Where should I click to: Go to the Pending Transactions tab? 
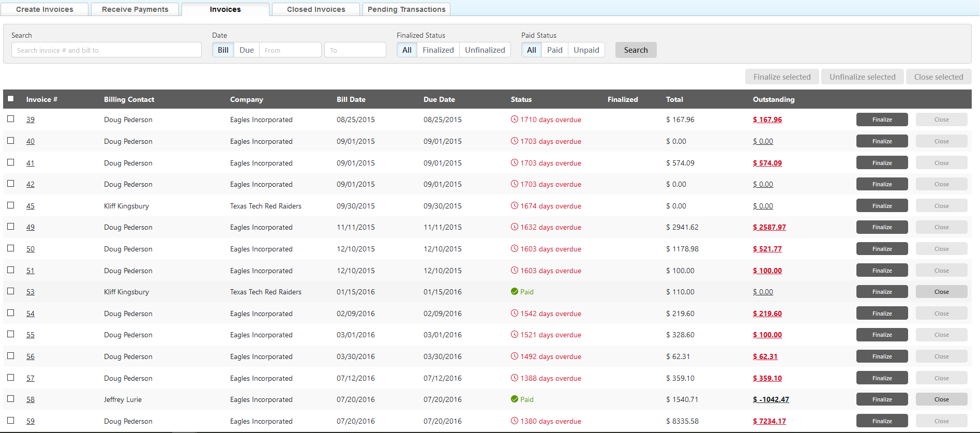pos(406,9)
